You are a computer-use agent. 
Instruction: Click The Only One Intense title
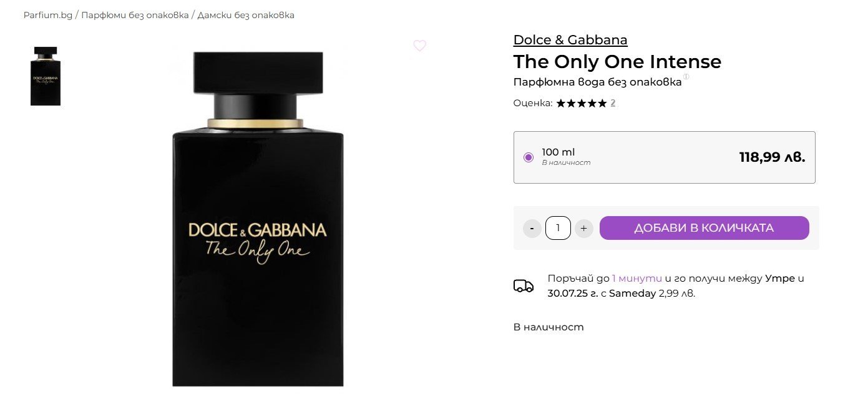coord(617,62)
